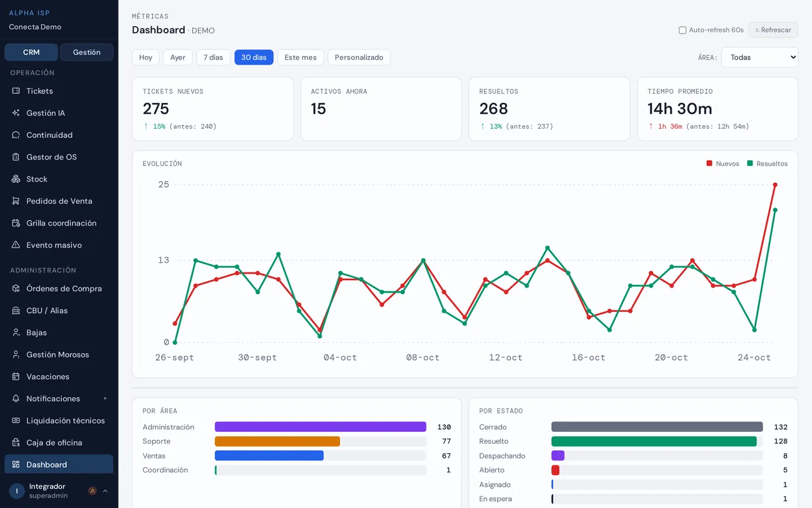This screenshot has width=812, height=508.
Task: Select the 30 días date range
Action: pyautogui.click(x=254, y=57)
